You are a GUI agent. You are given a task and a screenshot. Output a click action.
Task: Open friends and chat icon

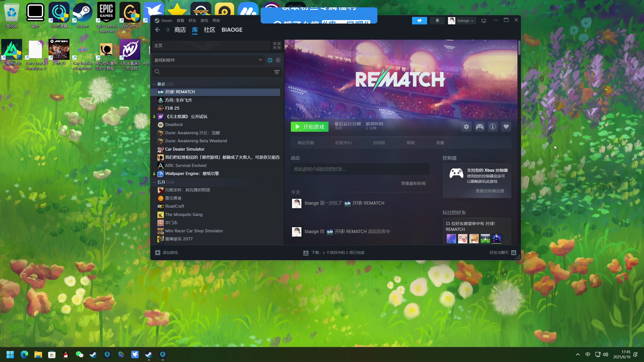pyautogui.click(x=514, y=253)
